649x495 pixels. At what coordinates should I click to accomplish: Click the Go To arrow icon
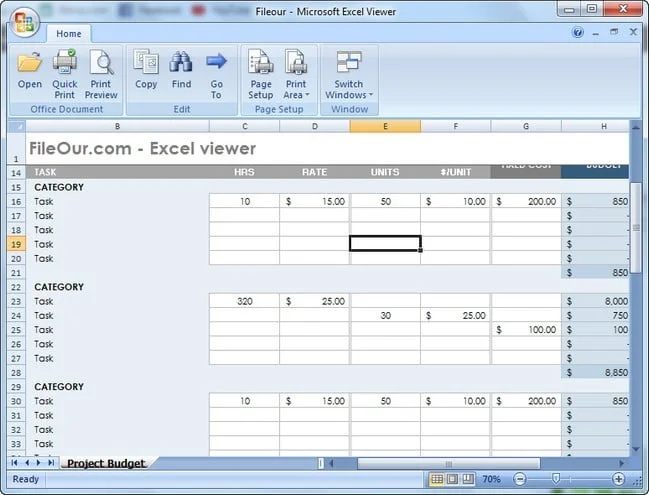(x=216, y=72)
